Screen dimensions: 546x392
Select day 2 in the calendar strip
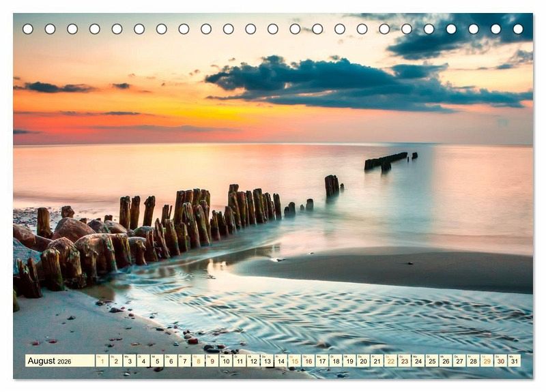116,361
